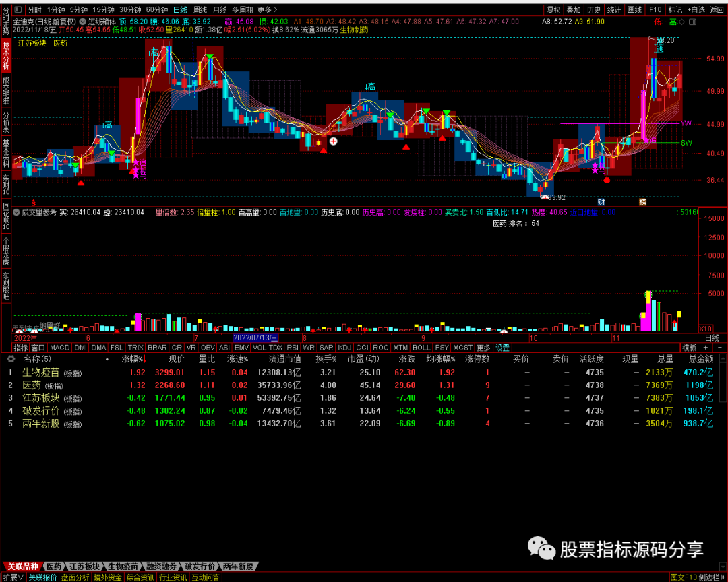
Task: Click the panel layout icon before 分时
Action: 18,9
